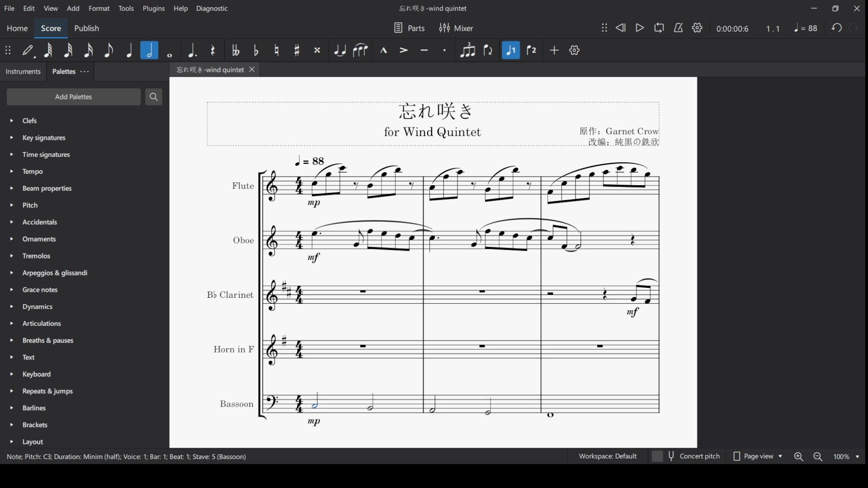The image size is (868, 488).
Task: Expand the Articulations palette
Action: pyautogui.click(x=12, y=324)
